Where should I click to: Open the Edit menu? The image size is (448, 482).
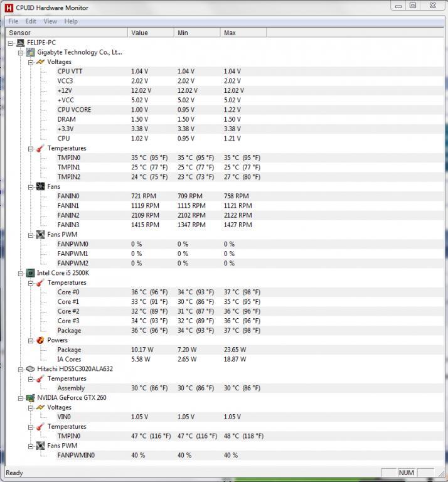31,21
